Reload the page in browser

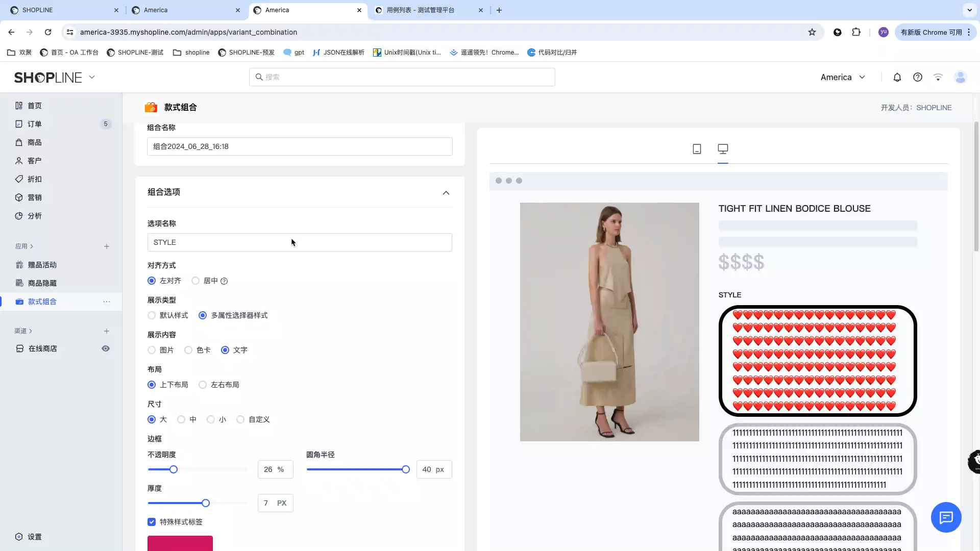pos(48,32)
